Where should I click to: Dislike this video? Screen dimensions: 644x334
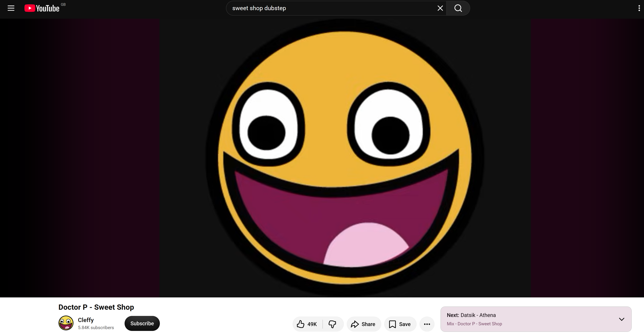(x=333, y=324)
